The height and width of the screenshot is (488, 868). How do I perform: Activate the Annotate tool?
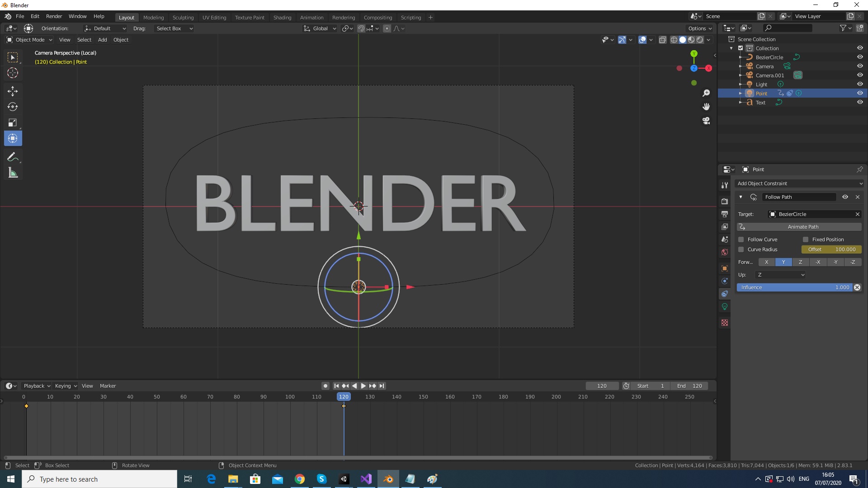13,156
